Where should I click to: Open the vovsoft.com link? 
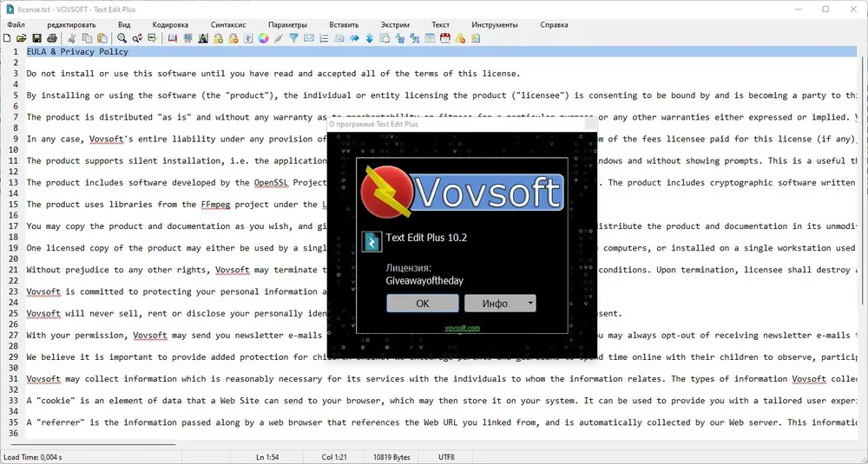tap(463, 327)
